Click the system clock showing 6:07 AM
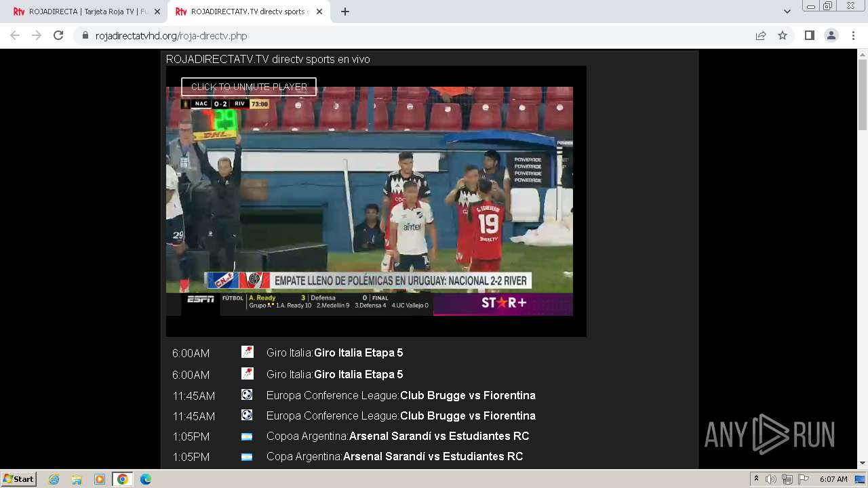The image size is (868, 488). pyautogui.click(x=833, y=479)
